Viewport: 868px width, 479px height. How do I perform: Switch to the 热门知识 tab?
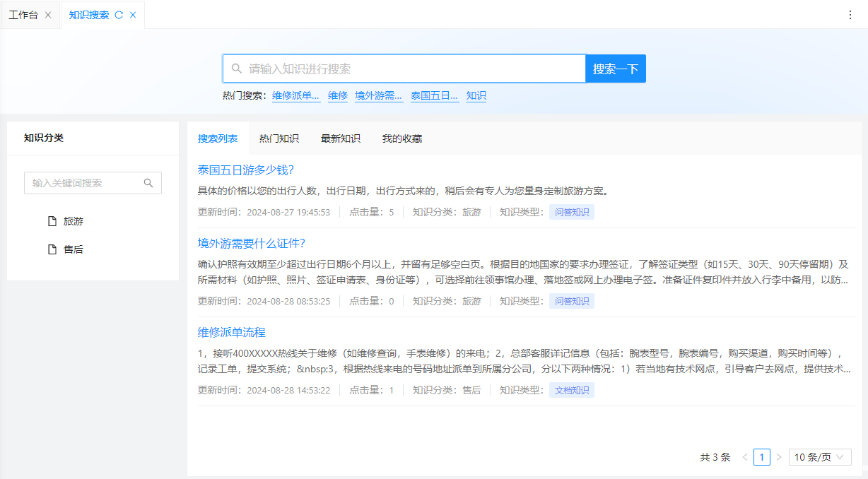coord(279,138)
